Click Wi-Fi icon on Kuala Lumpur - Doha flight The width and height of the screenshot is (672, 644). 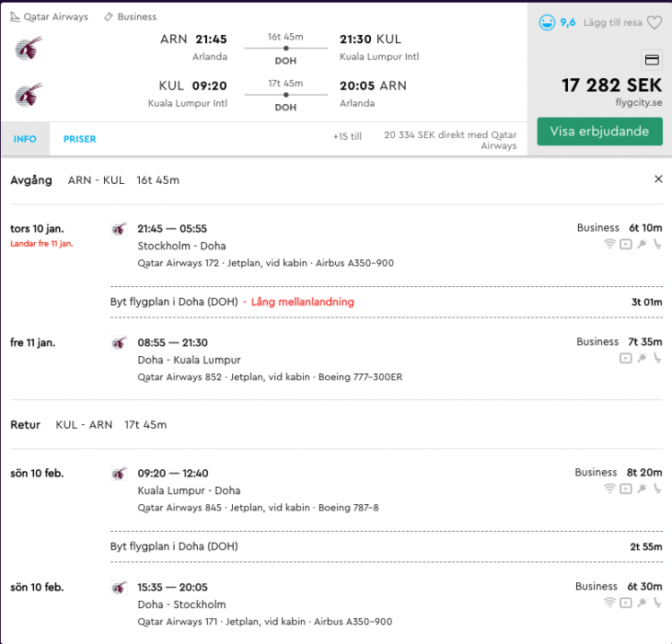point(609,489)
